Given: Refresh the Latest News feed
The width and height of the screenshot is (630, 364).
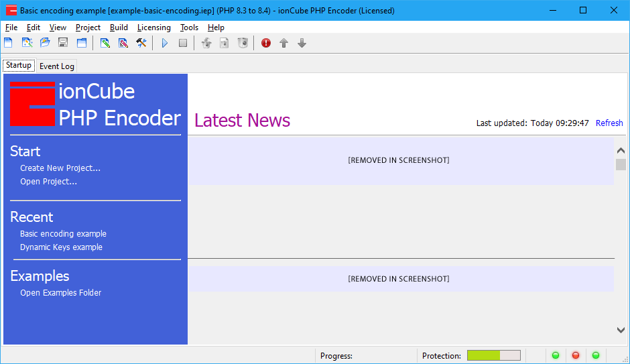Looking at the screenshot, I should (x=609, y=123).
